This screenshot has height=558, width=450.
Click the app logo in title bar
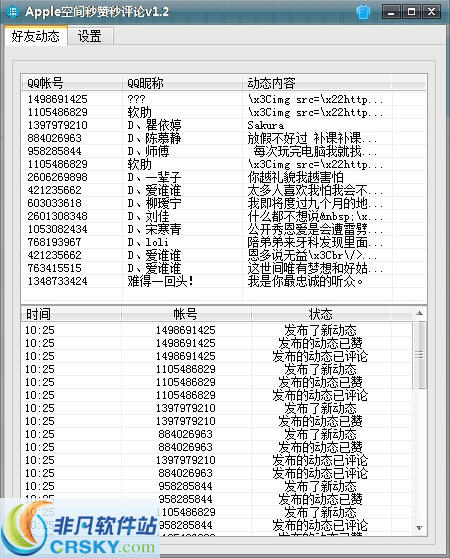point(13,12)
